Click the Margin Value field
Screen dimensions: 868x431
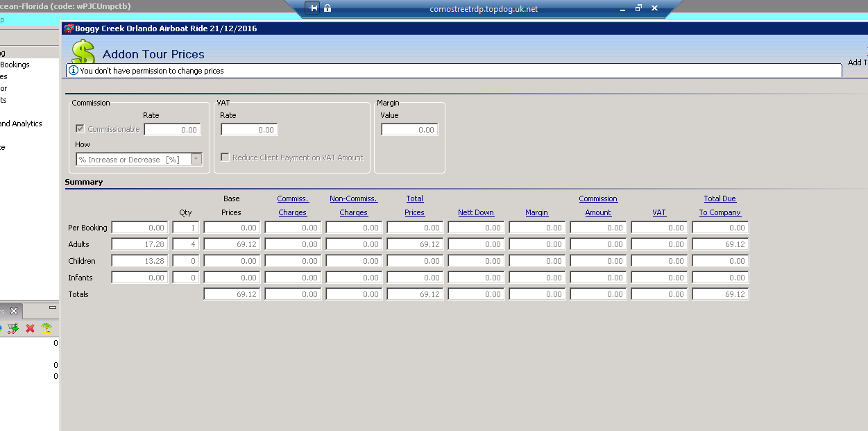409,130
